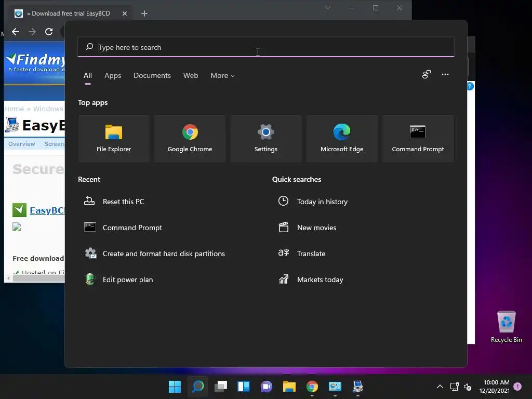Switch to Chrome on the taskbar

coord(312,387)
